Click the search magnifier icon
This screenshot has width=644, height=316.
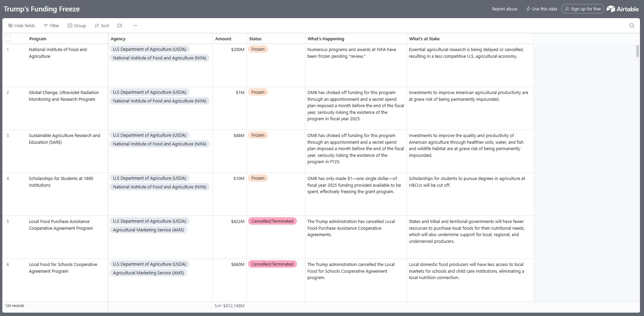coord(632,26)
